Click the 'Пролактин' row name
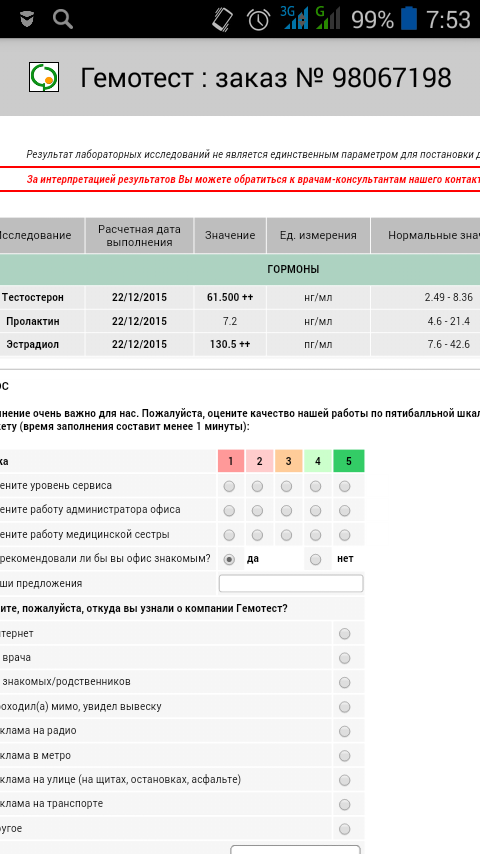 pyautogui.click(x=33, y=321)
